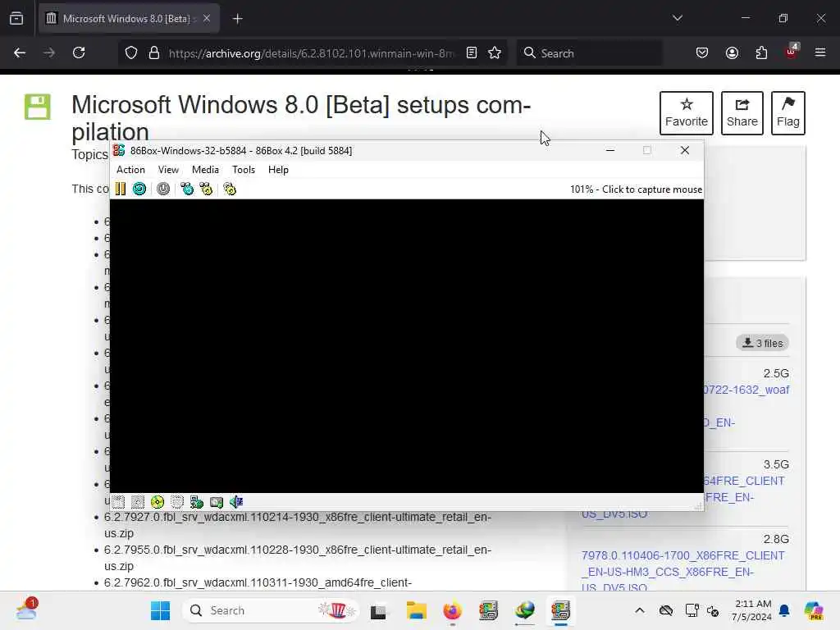Open the taskbar clock showing 2:11 AM

[752, 610]
